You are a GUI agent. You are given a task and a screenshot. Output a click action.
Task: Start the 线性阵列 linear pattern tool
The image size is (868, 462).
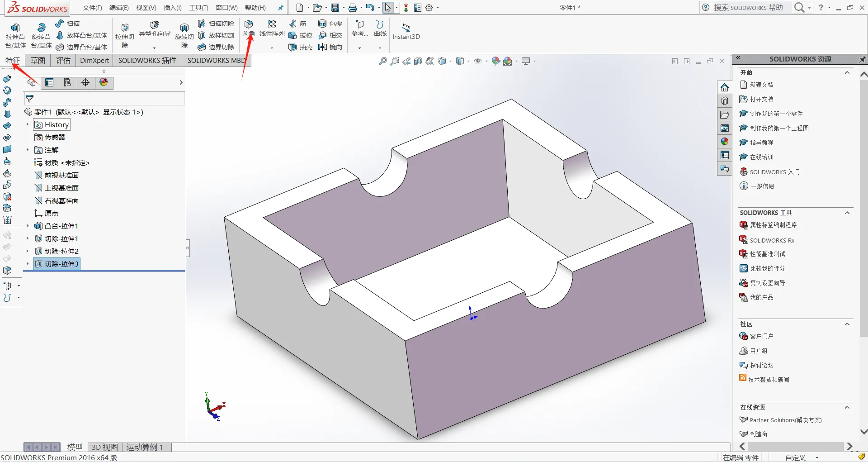coord(272,29)
